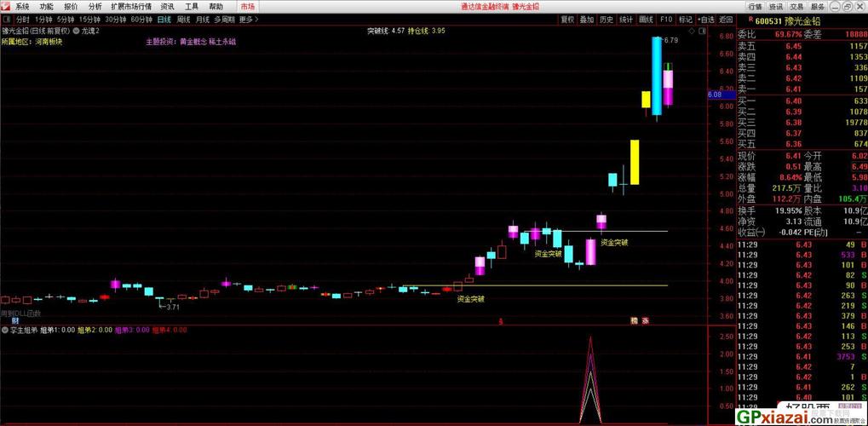Image resolution: width=868 pixels, height=426 pixels.
Task: Click the 6.79 high price label on chart
Action: (670, 40)
